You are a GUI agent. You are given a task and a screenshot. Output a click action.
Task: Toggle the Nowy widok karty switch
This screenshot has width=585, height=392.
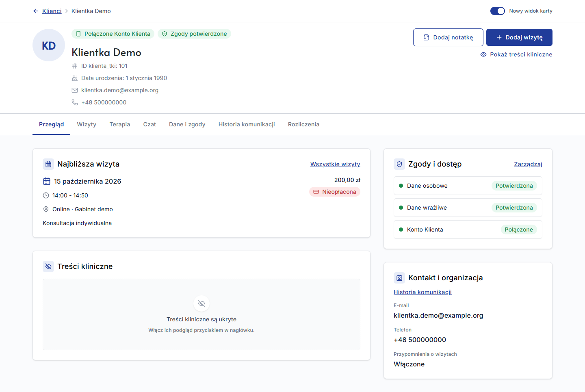(498, 11)
